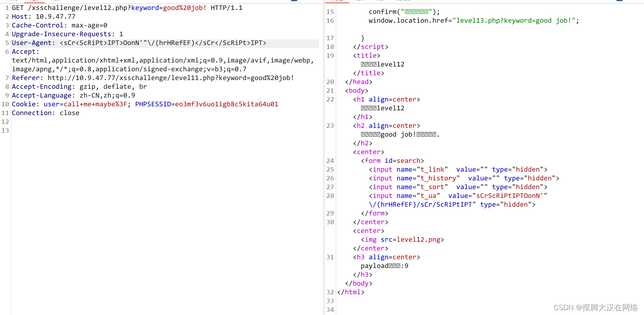The width and height of the screenshot is (644, 315).
Task: Click the level12 heading text under h1
Action: click(x=382, y=108)
